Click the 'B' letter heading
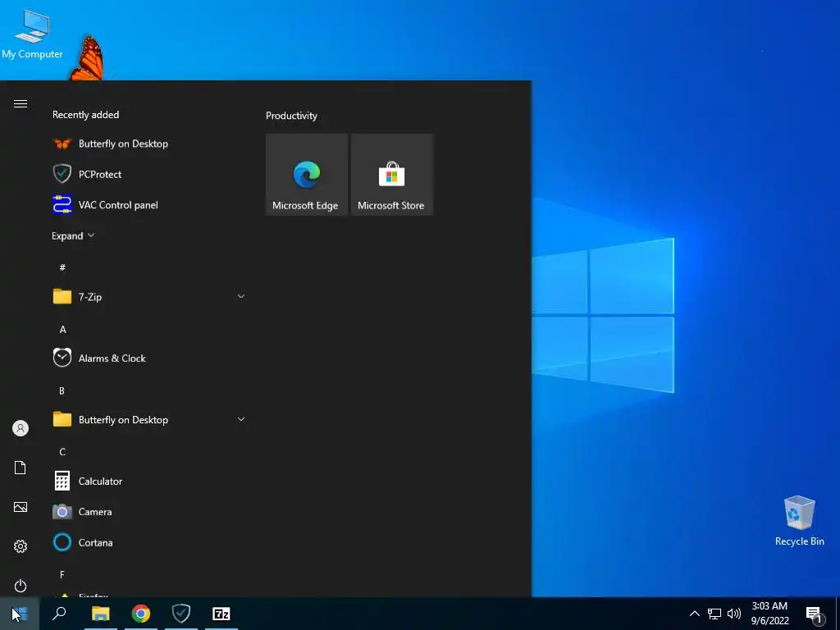The image size is (840, 630). click(x=62, y=391)
